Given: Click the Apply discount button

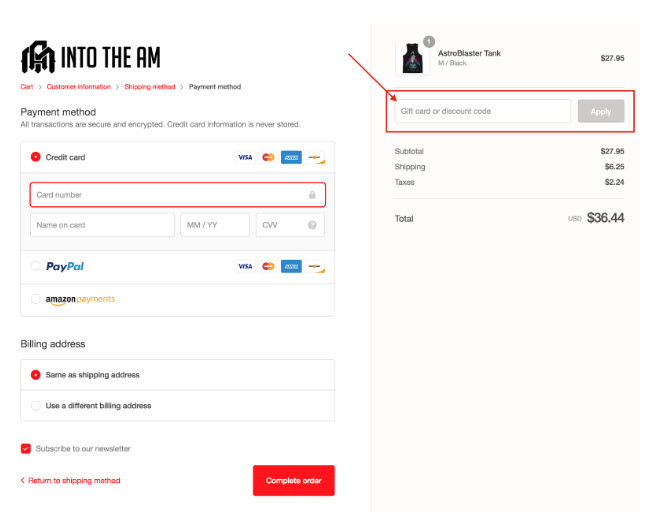Looking at the screenshot, I should point(601,111).
